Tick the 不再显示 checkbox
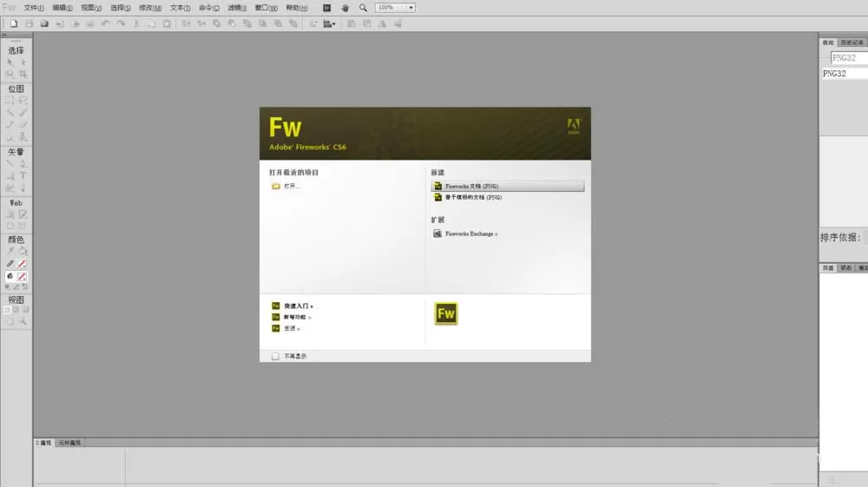Image resolution: width=868 pixels, height=487 pixels. pyautogui.click(x=275, y=357)
